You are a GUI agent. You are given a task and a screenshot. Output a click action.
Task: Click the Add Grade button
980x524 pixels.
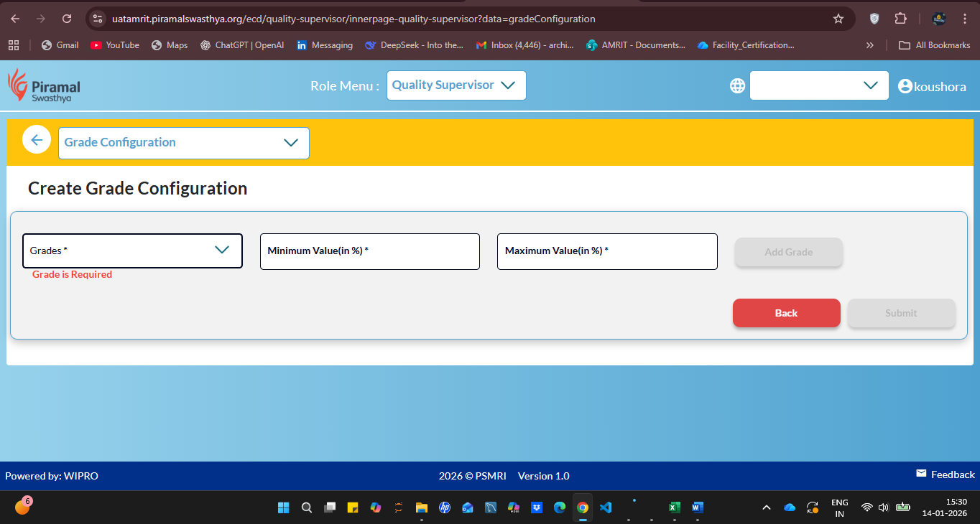(x=788, y=252)
